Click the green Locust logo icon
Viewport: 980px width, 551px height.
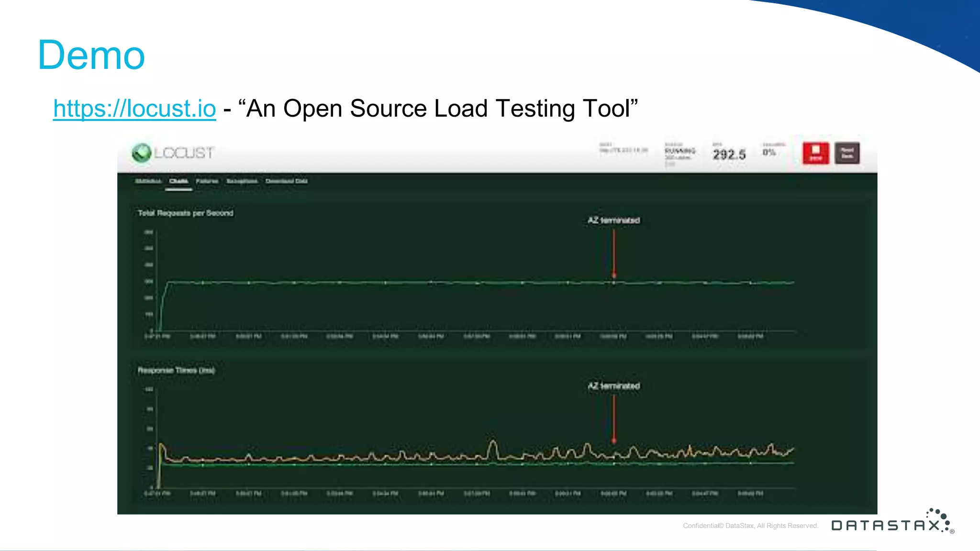[142, 153]
